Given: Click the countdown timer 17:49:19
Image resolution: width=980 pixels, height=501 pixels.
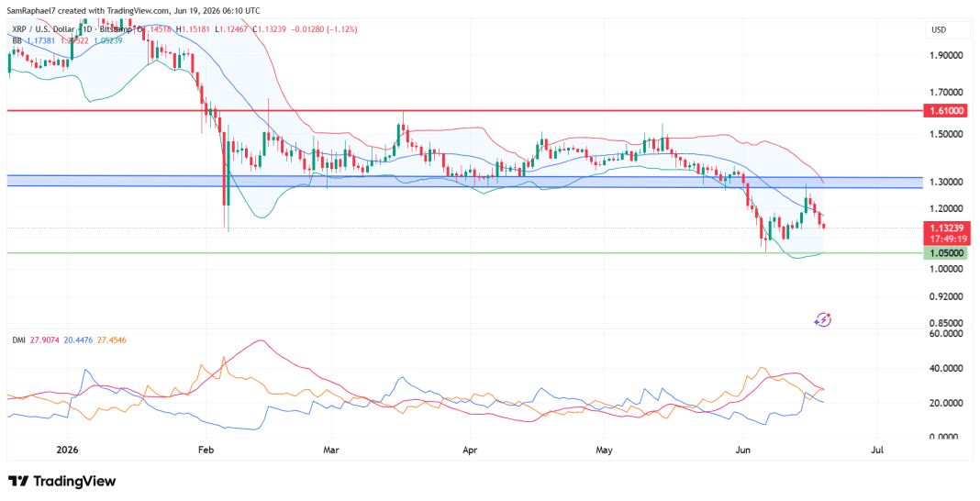Looking at the screenshot, I should 946,239.
